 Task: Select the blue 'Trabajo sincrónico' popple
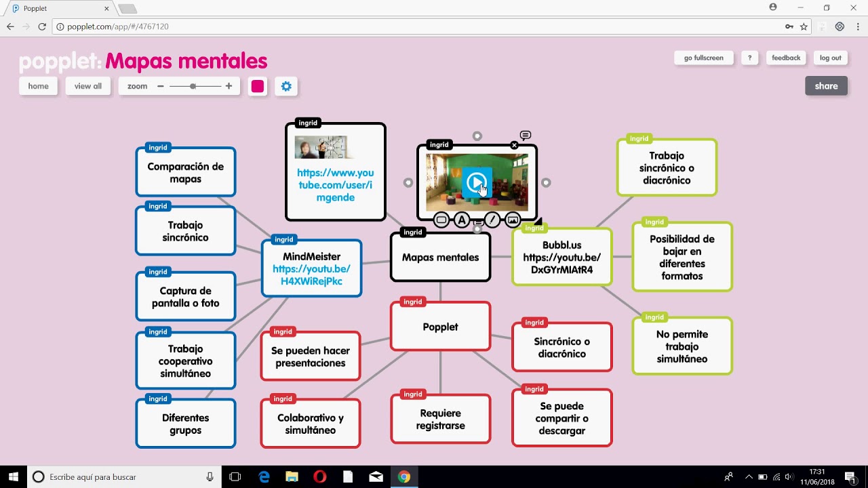[x=185, y=231]
